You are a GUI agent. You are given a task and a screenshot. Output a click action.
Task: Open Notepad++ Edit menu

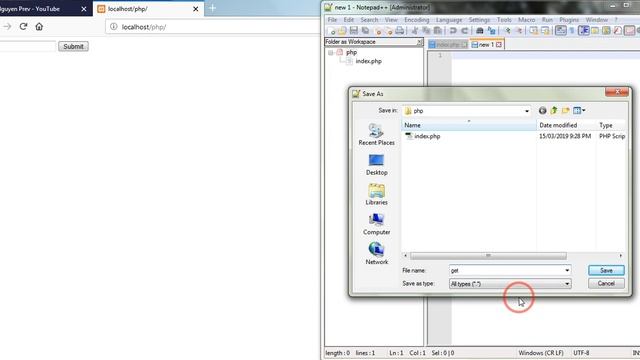click(349, 20)
